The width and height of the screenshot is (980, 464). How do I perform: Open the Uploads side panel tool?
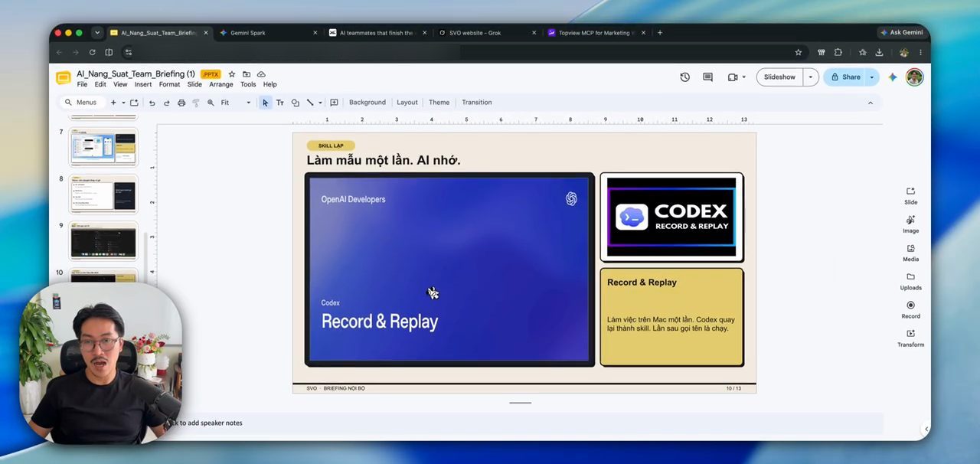point(910,281)
